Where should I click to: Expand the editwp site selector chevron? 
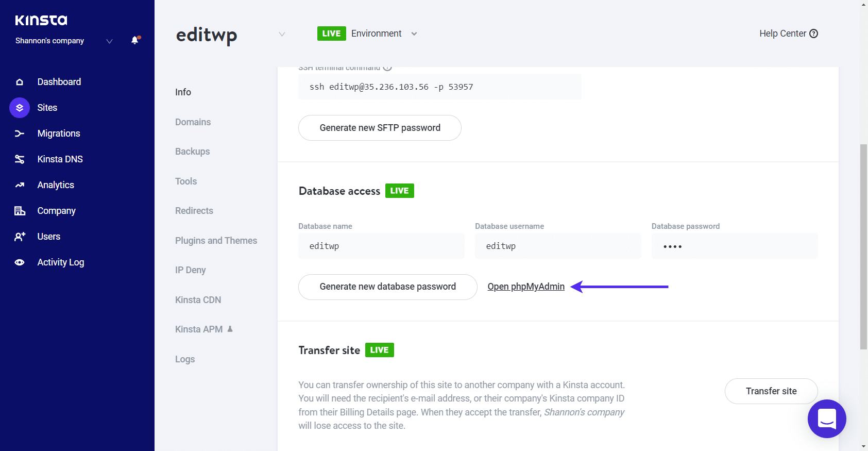point(282,34)
